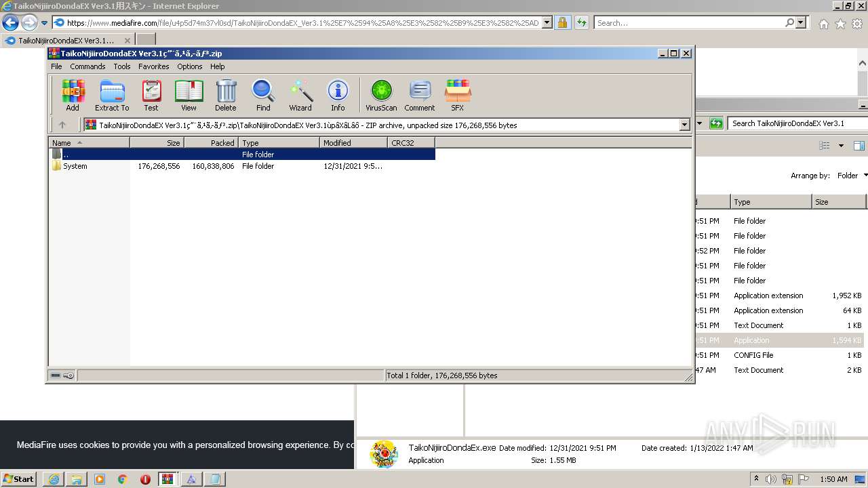Open Opera from the taskbar

point(145,479)
